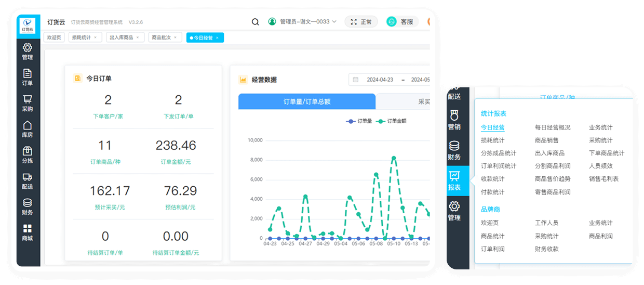Close the 商品批次 tab
The image size is (644, 285).
tap(176, 37)
